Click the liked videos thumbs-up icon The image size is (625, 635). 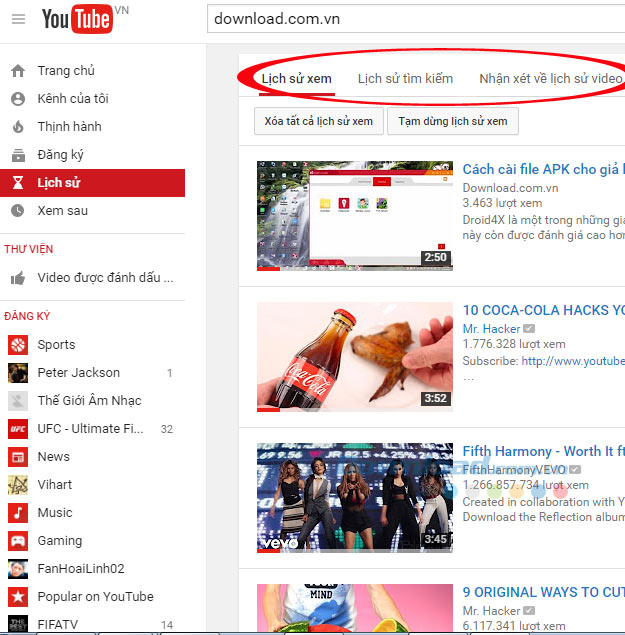(18, 278)
